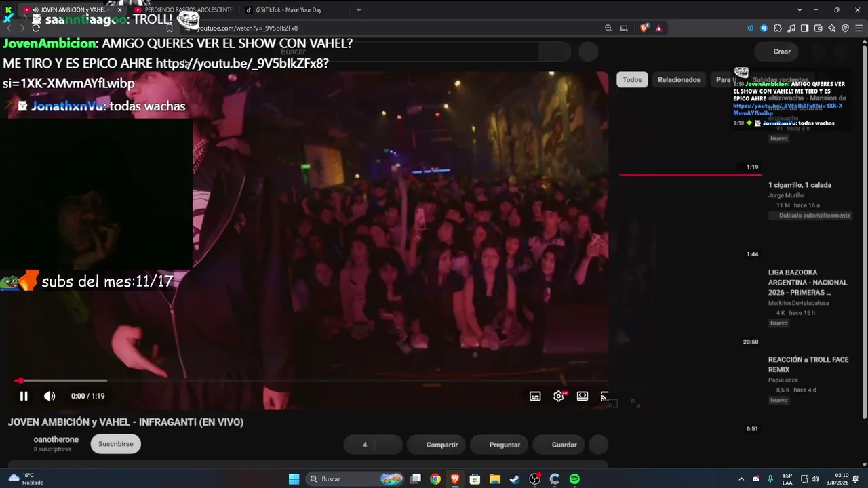Open recommended video 1 cigarrillo, 1 calada
This screenshot has width=868, height=488.
(800, 185)
